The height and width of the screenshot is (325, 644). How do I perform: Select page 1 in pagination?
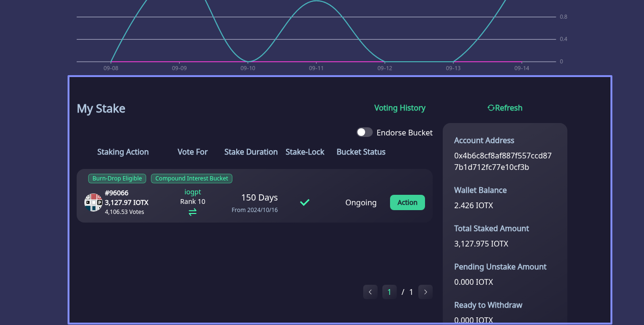pyautogui.click(x=389, y=292)
